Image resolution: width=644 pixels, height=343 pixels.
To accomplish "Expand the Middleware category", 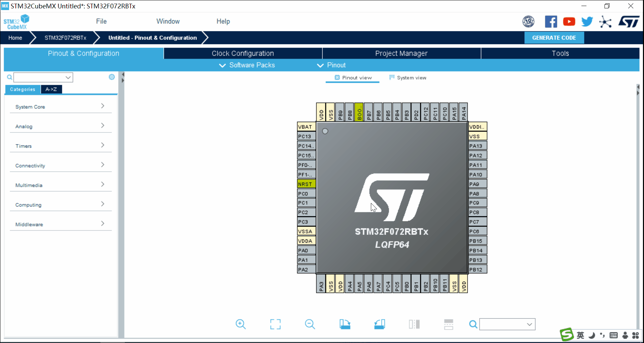I will [61, 224].
